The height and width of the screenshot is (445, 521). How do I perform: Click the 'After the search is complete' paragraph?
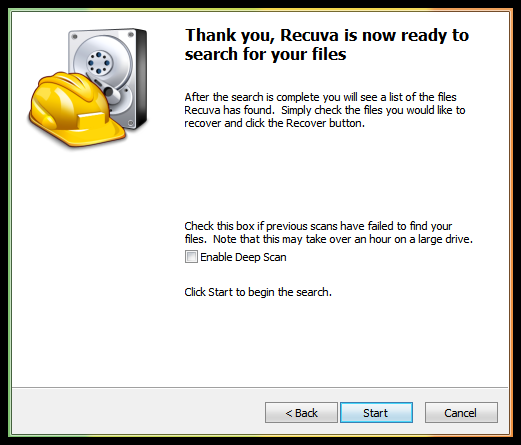click(x=325, y=110)
